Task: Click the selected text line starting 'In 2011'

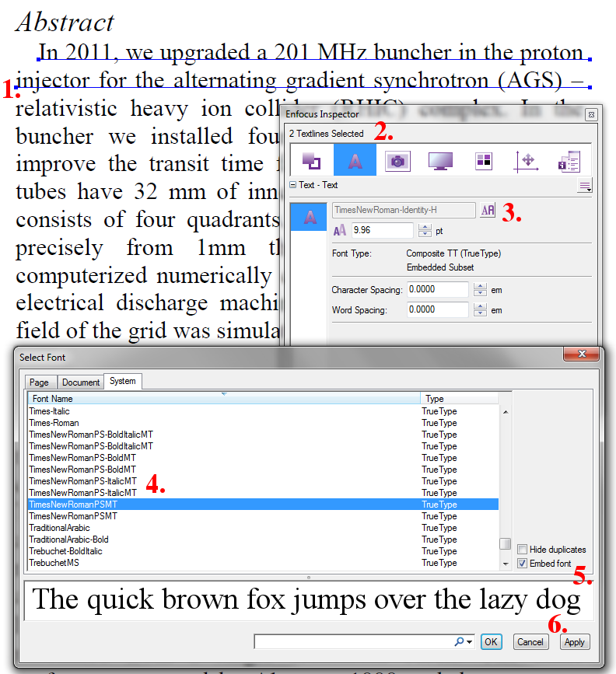Action: [314, 52]
